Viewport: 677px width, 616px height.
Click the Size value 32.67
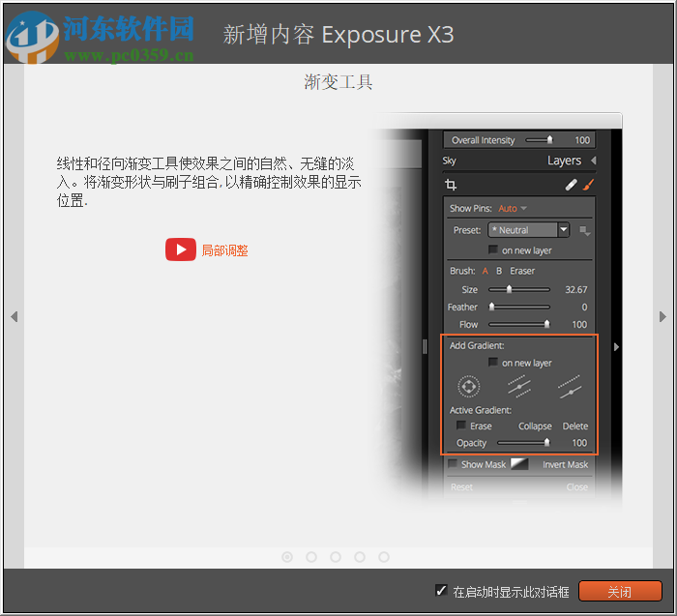point(576,290)
